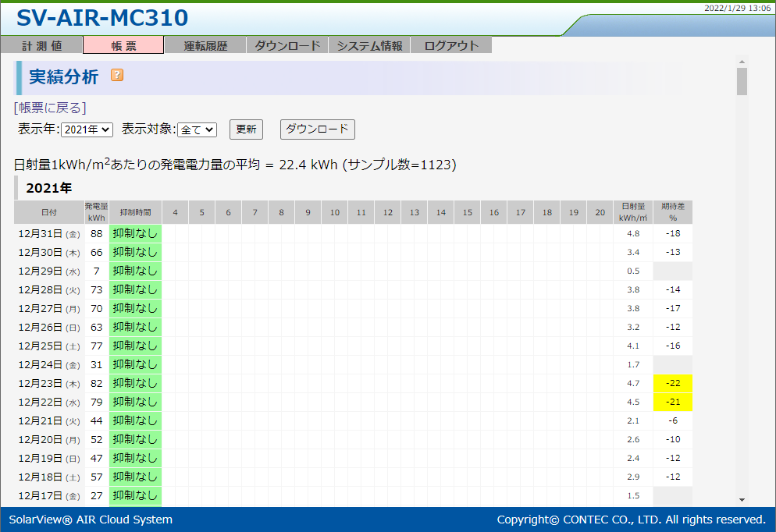Click the green 抑制なし cell for 12月31日
Image resolution: width=776 pixels, height=532 pixels.
[x=135, y=233]
